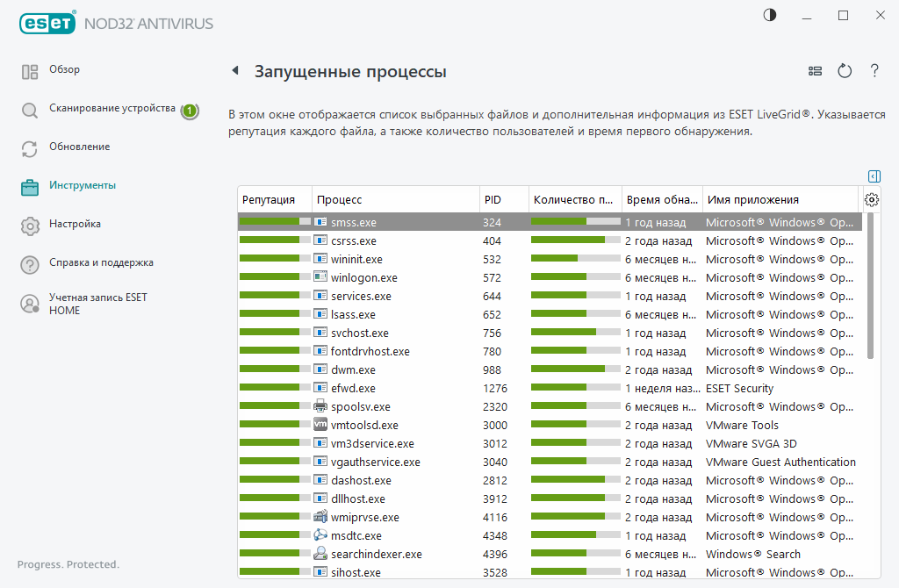Viewport: 899px width, 588px height.
Task: Click the user count bar for dwm.exe
Action: coord(575,369)
